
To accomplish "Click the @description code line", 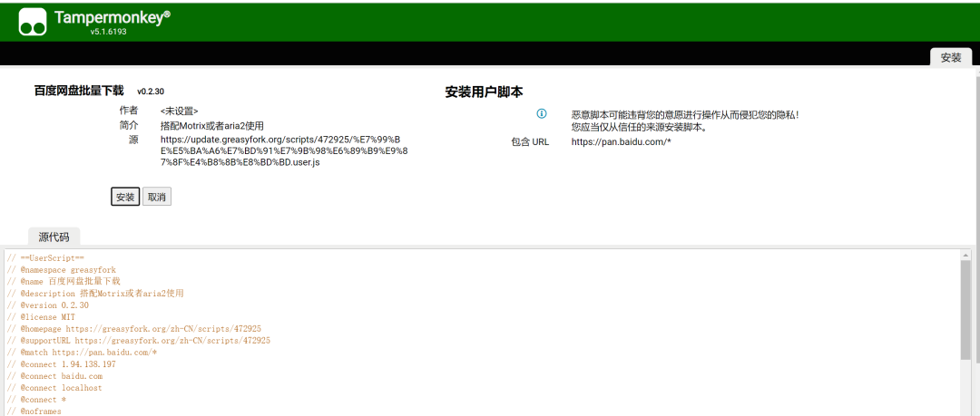I will [95, 294].
